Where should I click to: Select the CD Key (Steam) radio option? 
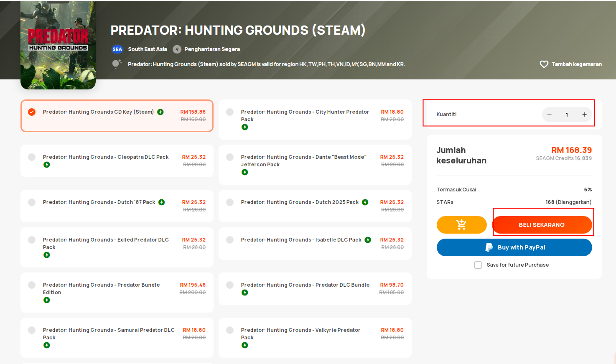click(32, 112)
